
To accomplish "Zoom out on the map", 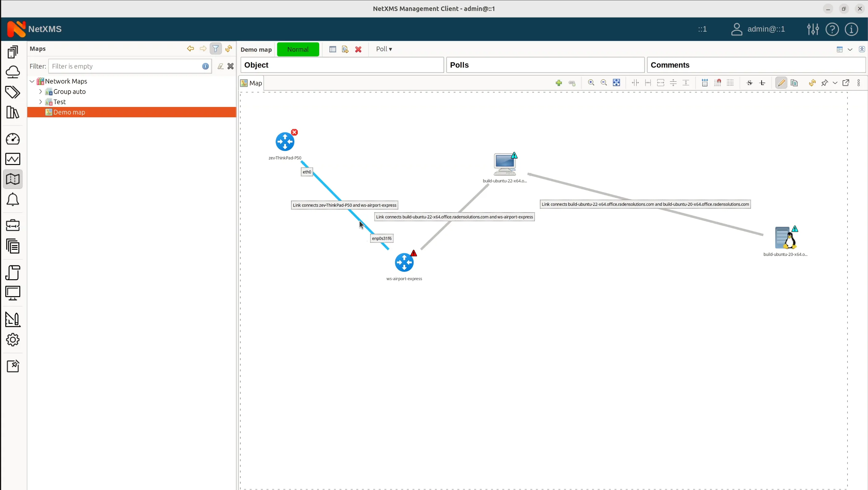I will [x=603, y=83].
